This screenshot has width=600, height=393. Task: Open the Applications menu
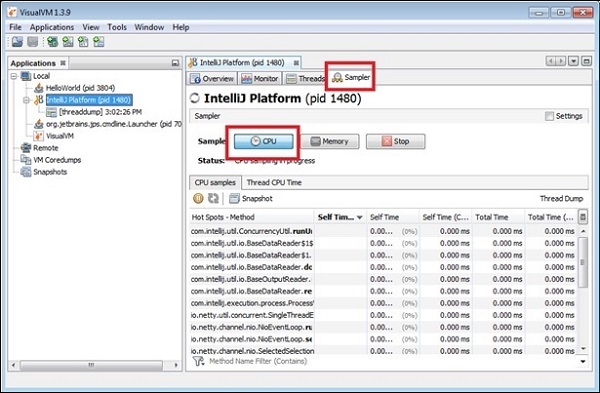(x=52, y=27)
